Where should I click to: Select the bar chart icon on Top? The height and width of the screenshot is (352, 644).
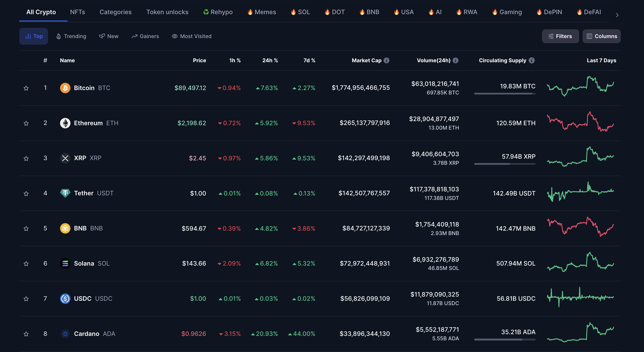tap(28, 37)
